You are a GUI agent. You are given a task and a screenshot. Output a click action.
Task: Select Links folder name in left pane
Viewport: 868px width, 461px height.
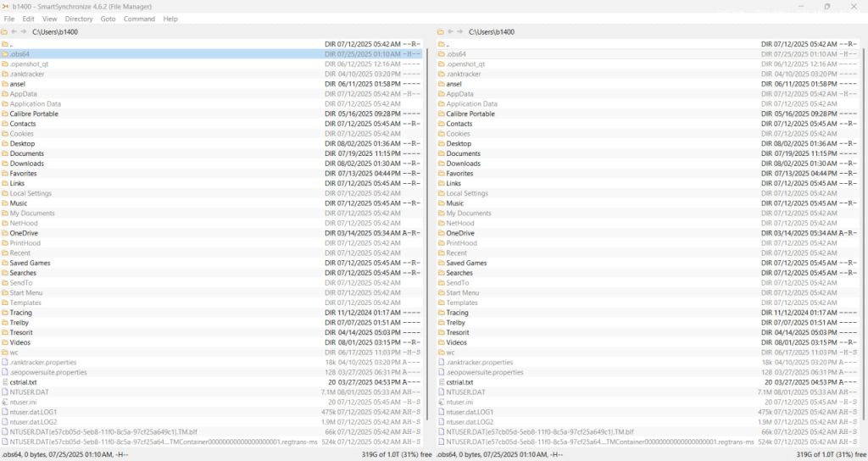pos(17,184)
